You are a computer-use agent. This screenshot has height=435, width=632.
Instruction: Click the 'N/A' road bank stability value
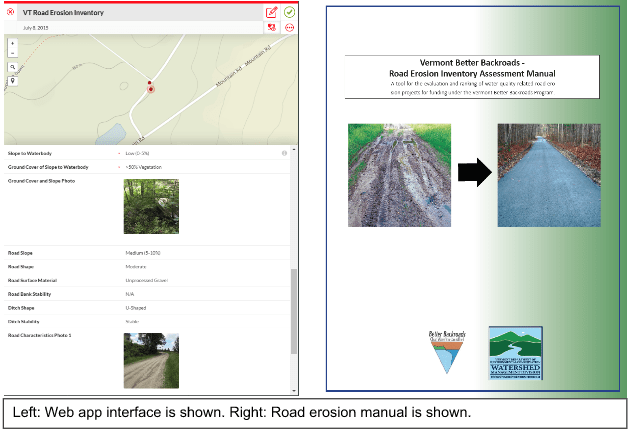[x=130, y=294]
